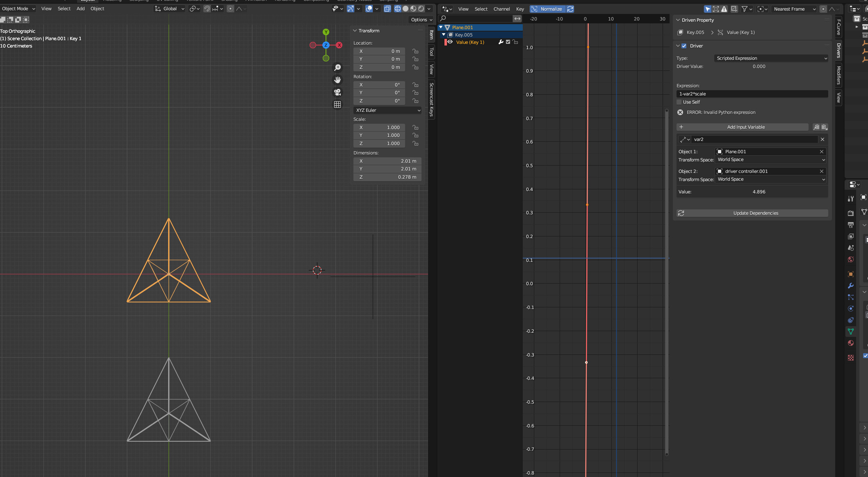This screenshot has width=868, height=477.
Task: Open the Scripted Expression type dropdown
Action: [x=771, y=58]
